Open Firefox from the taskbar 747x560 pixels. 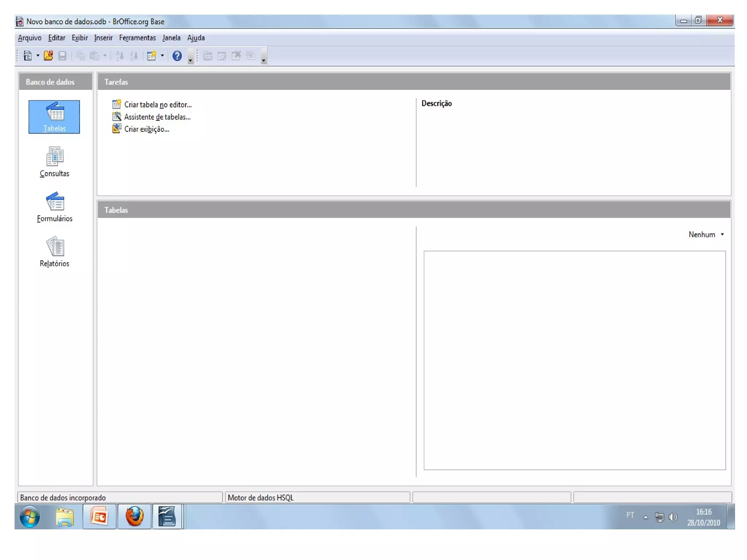pyautogui.click(x=134, y=517)
